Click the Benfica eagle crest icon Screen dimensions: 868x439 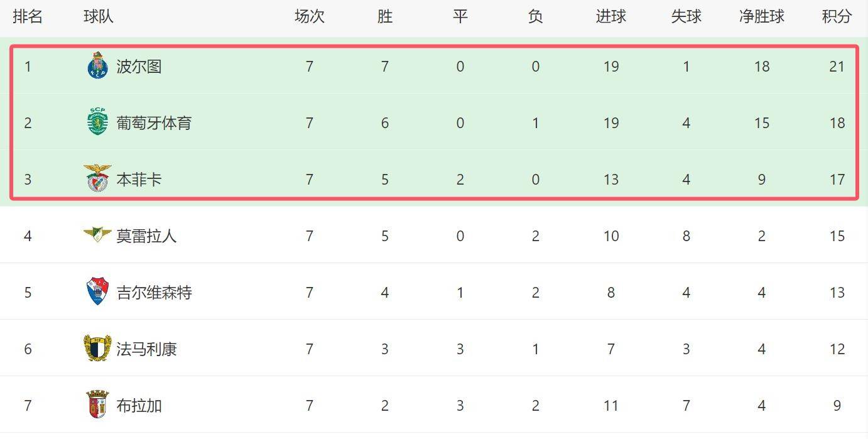tap(97, 179)
